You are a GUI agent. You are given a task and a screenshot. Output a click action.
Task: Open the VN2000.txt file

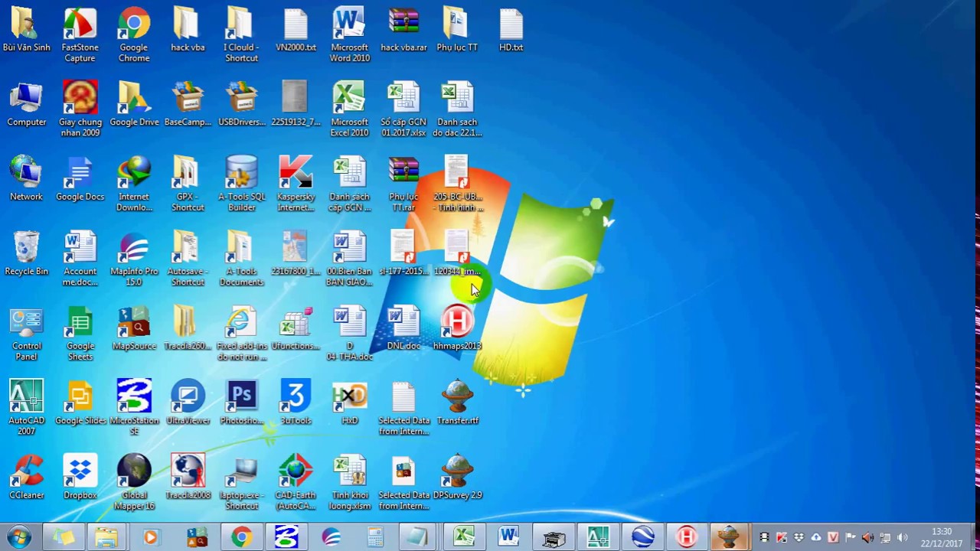296,31
